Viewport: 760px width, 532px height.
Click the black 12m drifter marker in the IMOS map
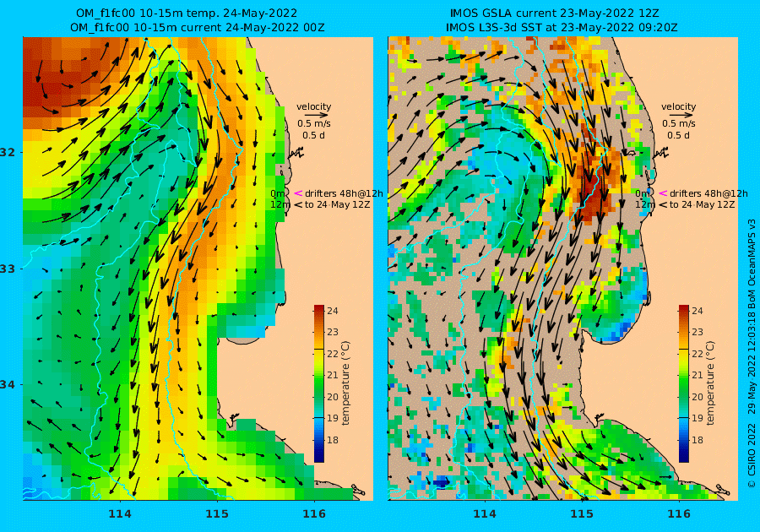click(x=663, y=205)
